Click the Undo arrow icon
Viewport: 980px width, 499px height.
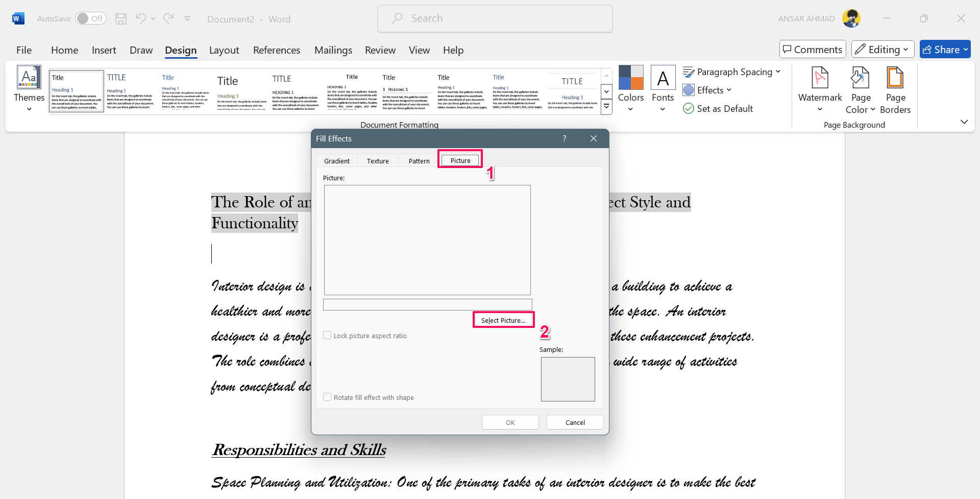[x=140, y=19]
